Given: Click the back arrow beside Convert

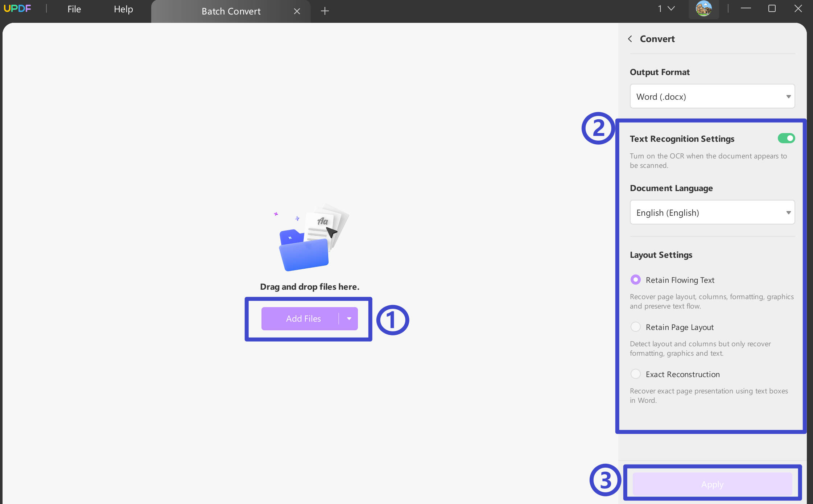Looking at the screenshot, I should [x=630, y=39].
